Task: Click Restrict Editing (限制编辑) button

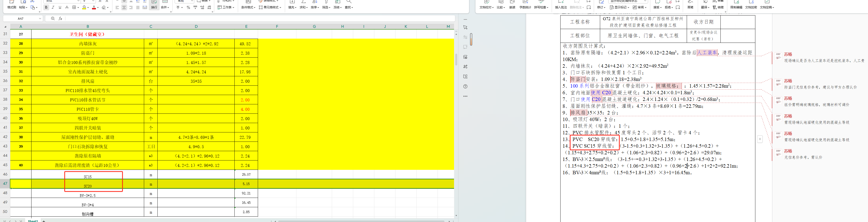Action: (x=736, y=5)
